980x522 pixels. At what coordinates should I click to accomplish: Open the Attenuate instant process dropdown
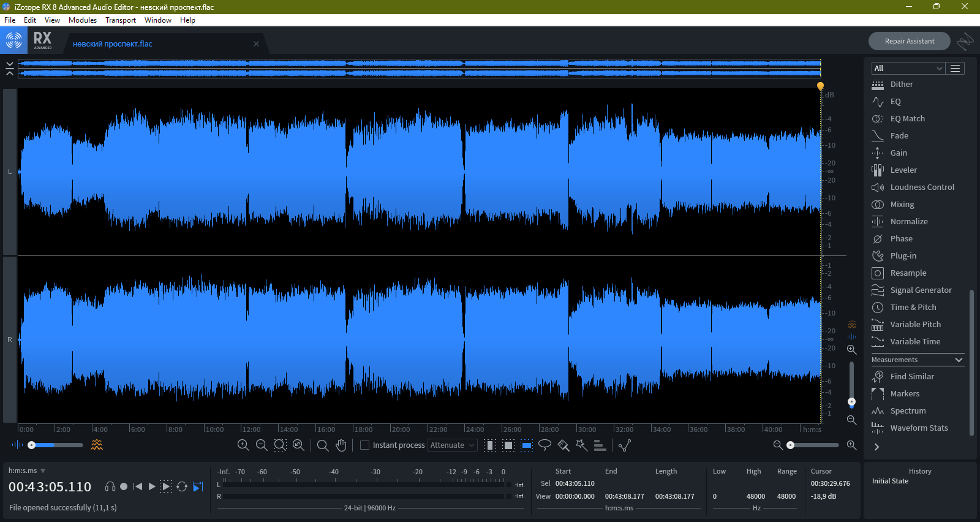click(453, 445)
